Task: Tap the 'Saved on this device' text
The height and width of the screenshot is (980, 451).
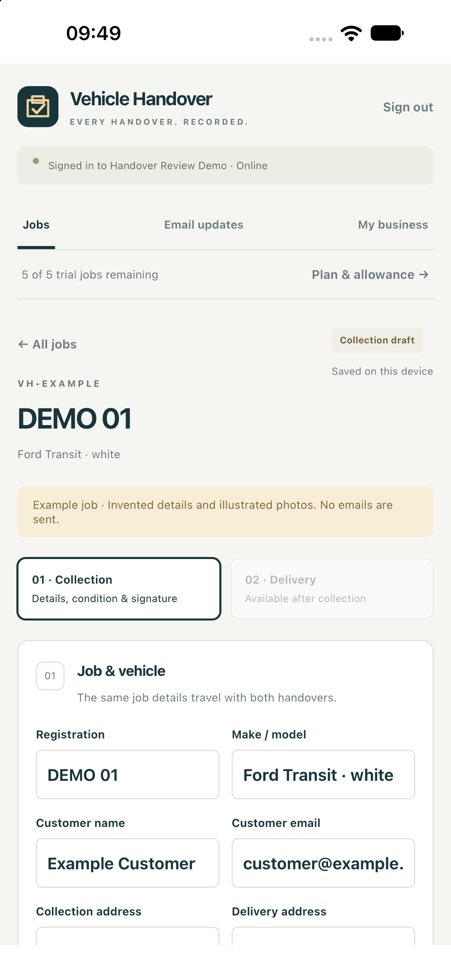Action: 382,371
